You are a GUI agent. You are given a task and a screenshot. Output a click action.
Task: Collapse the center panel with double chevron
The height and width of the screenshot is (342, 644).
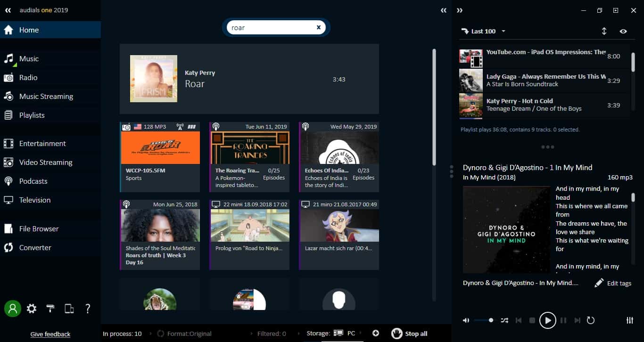click(444, 10)
